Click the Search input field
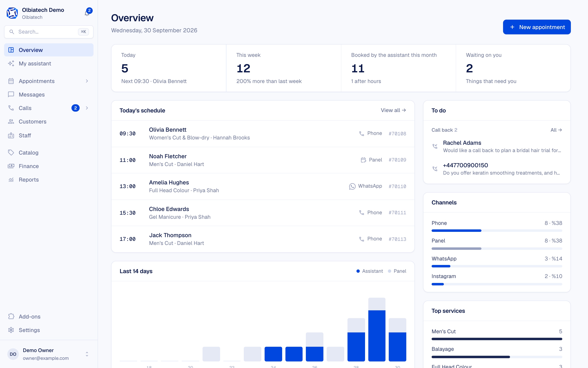Viewport: 588px width, 368px height. pos(49,32)
